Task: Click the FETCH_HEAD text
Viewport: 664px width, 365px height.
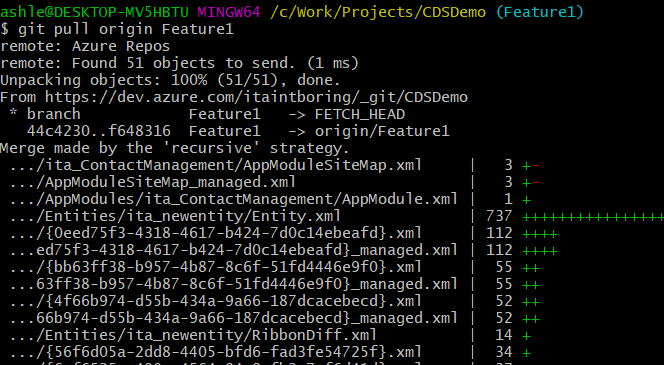Action: tap(360, 114)
